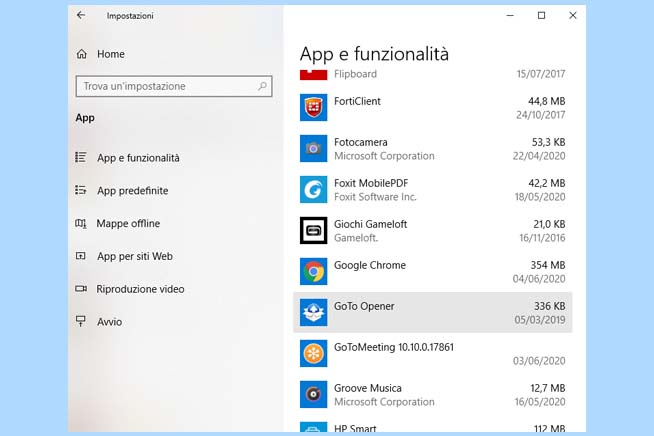The width and height of the screenshot is (654, 436).
Task: Click the '336 KB' size of GoTo Opener
Action: pyautogui.click(x=550, y=306)
